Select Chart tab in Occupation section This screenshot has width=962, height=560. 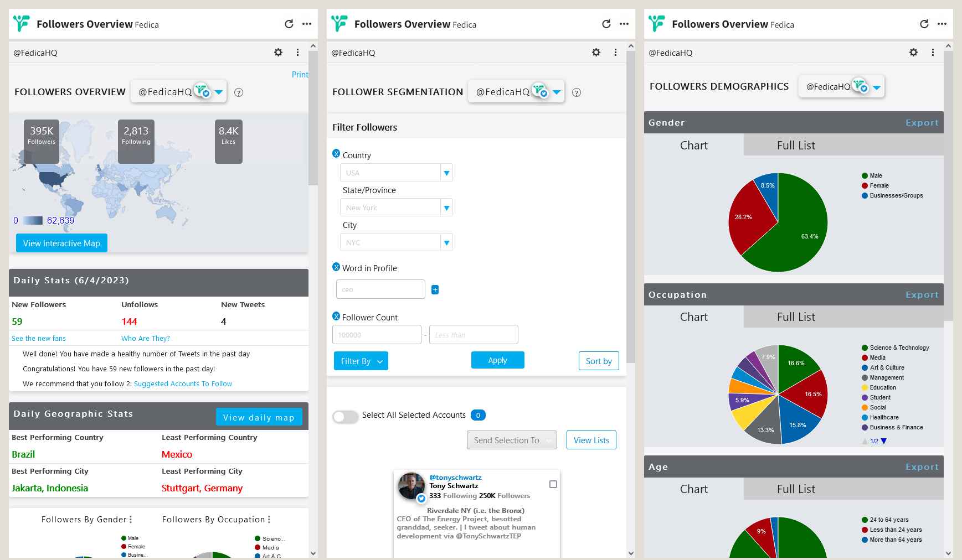693,317
